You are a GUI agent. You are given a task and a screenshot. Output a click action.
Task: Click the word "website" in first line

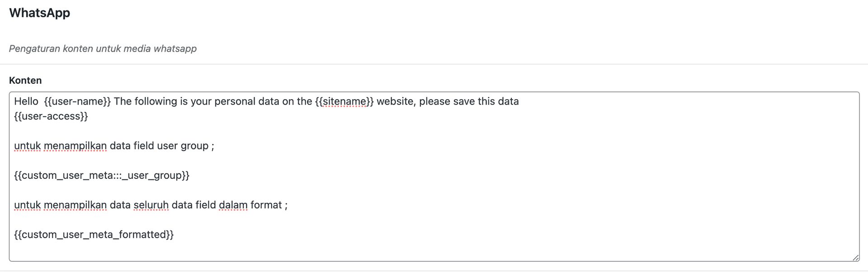(395, 101)
